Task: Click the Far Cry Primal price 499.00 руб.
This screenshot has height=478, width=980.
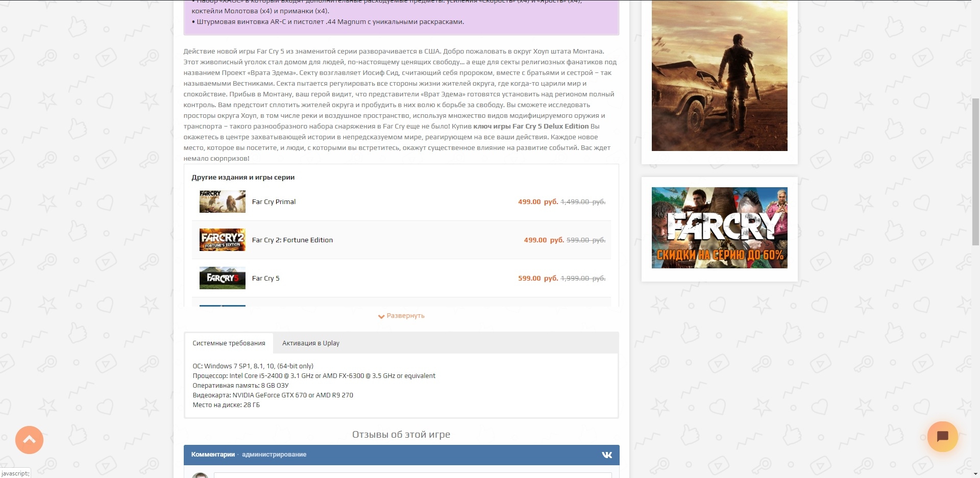Action: pyautogui.click(x=538, y=202)
